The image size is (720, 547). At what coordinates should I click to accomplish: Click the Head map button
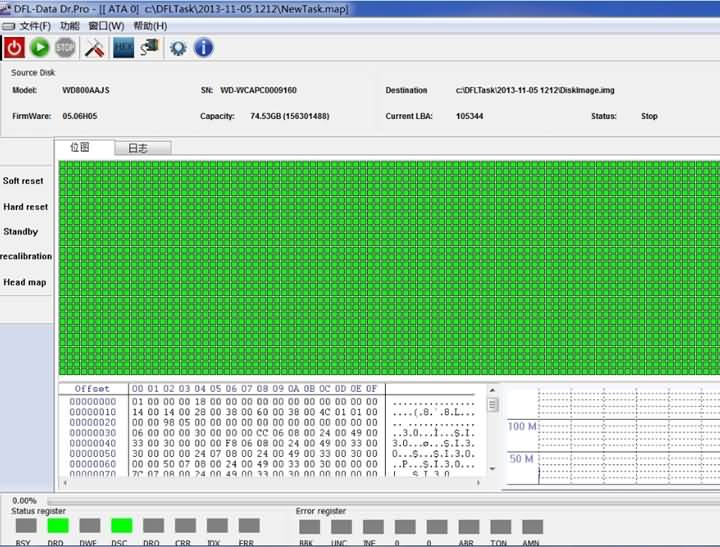click(x=25, y=282)
